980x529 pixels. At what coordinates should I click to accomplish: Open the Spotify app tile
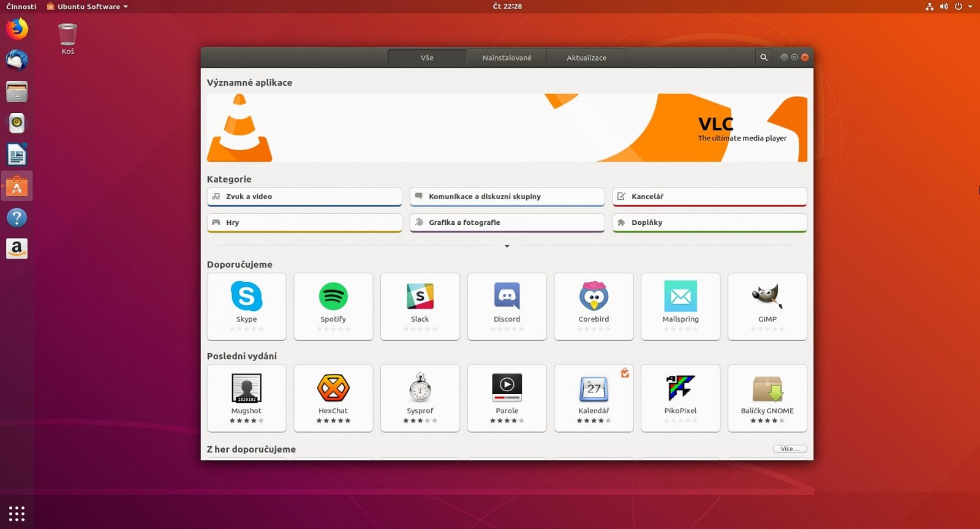tap(333, 306)
